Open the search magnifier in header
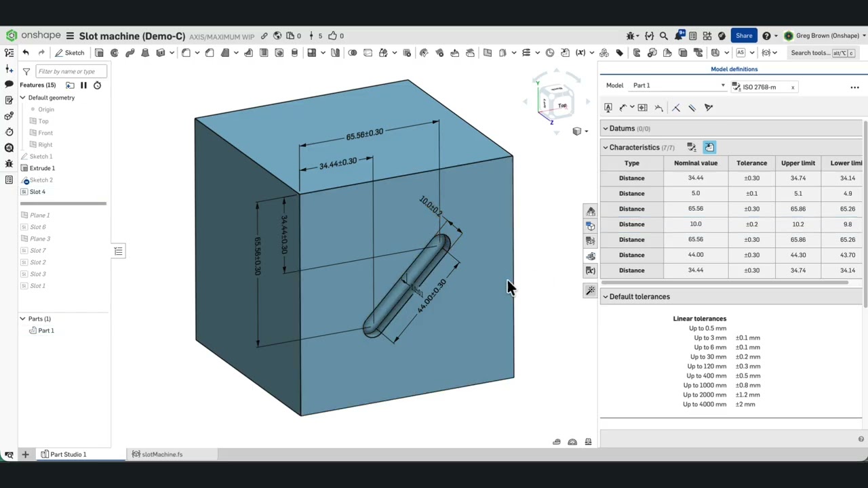 [x=664, y=36]
